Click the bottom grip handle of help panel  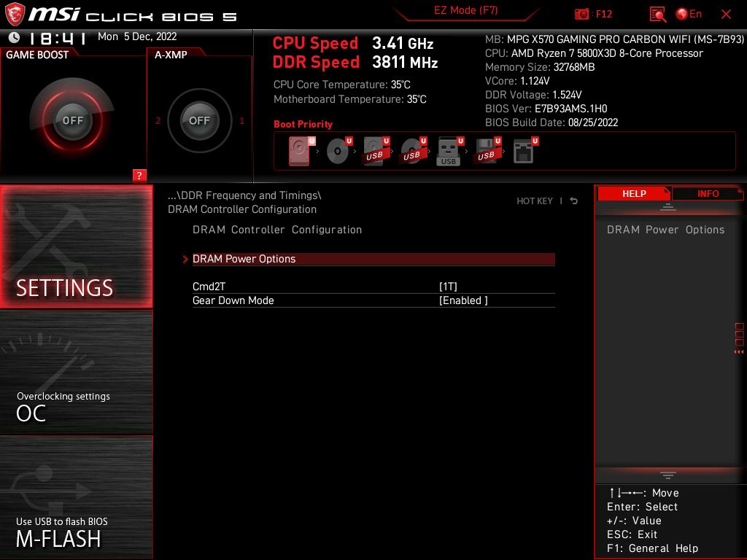coord(668,475)
